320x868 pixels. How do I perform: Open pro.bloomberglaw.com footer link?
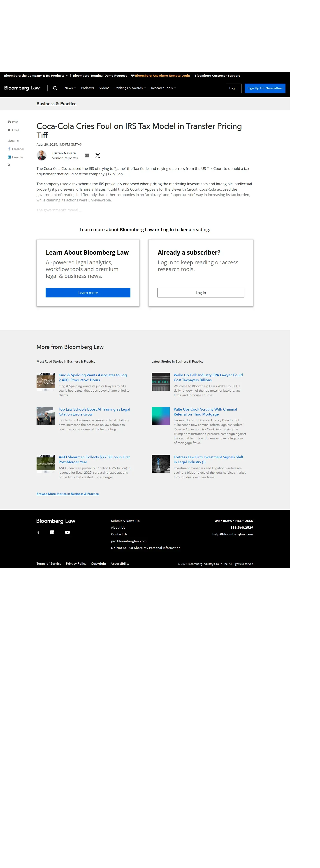129,541
